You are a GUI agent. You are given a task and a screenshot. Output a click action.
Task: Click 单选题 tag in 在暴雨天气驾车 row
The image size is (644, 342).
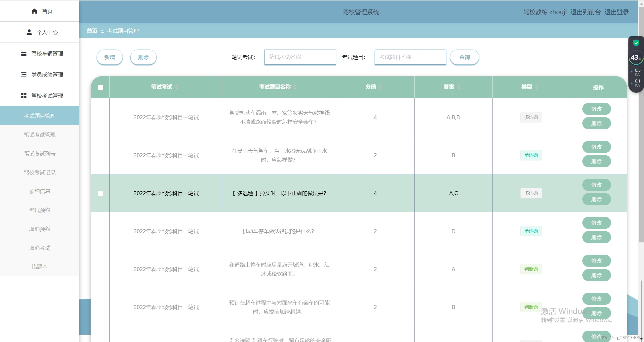(x=531, y=155)
